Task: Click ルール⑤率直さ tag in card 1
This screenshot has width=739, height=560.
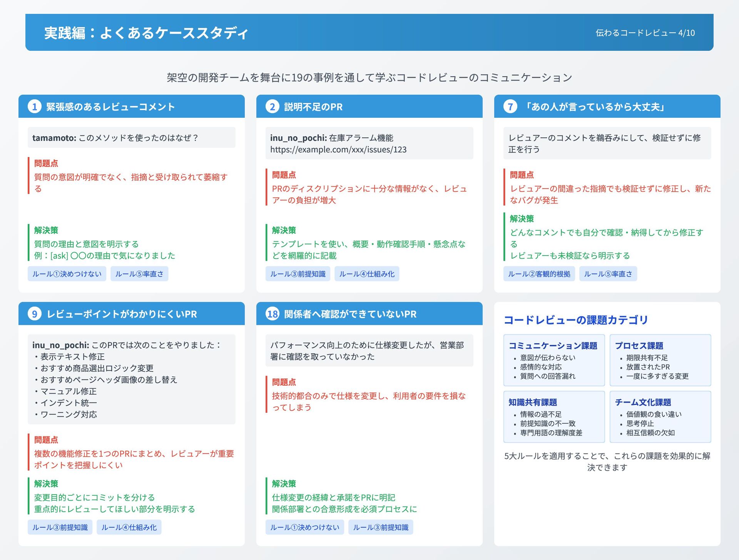Action: pyautogui.click(x=139, y=274)
